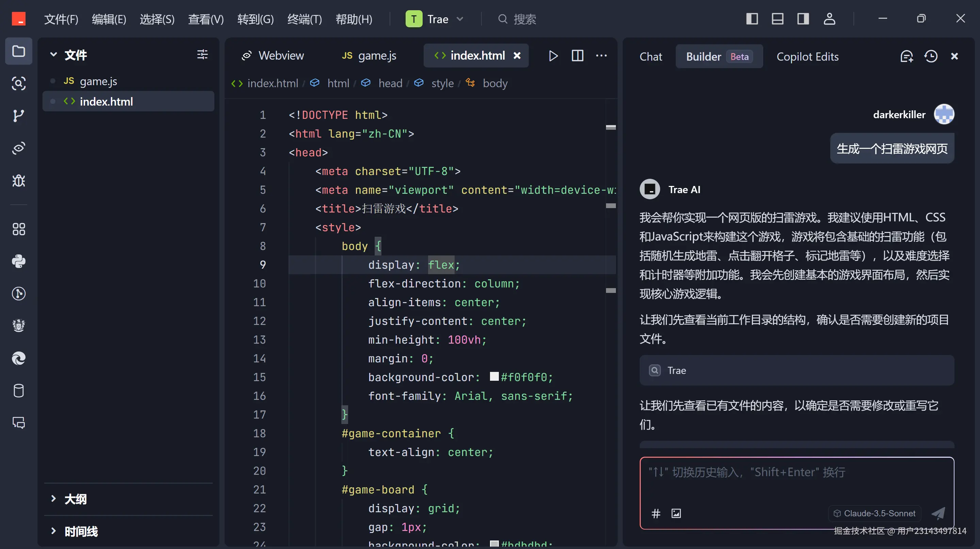Open the 终端(T) menu
This screenshot has width=980, height=549.
click(304, 19)
